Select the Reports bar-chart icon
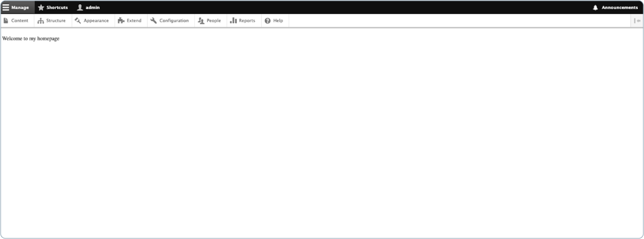Screen dimensions: 644x239 coord(233,21)
